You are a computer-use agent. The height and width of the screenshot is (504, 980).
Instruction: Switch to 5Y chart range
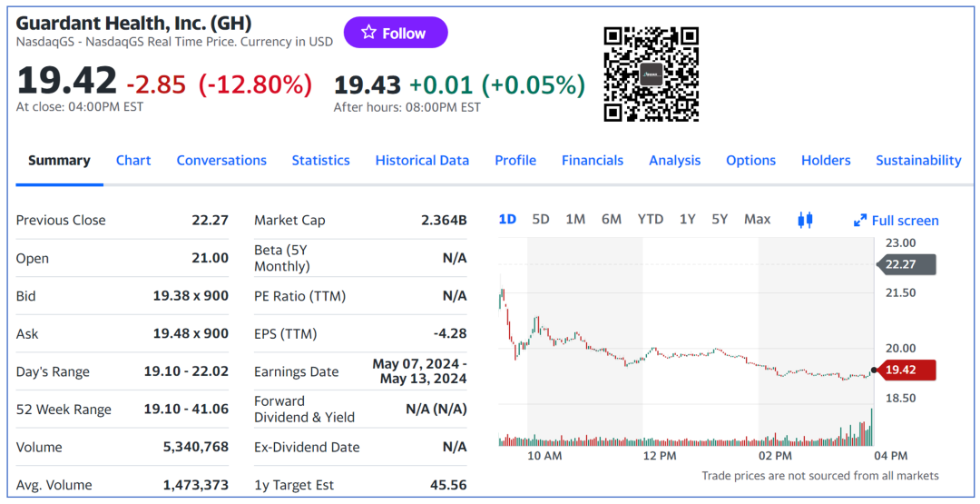(720, 219)
